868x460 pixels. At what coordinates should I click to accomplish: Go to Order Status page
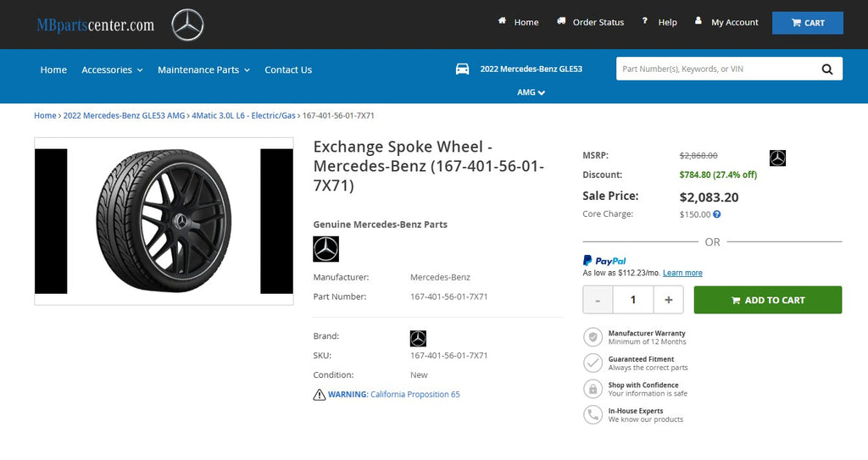[591, 22]
